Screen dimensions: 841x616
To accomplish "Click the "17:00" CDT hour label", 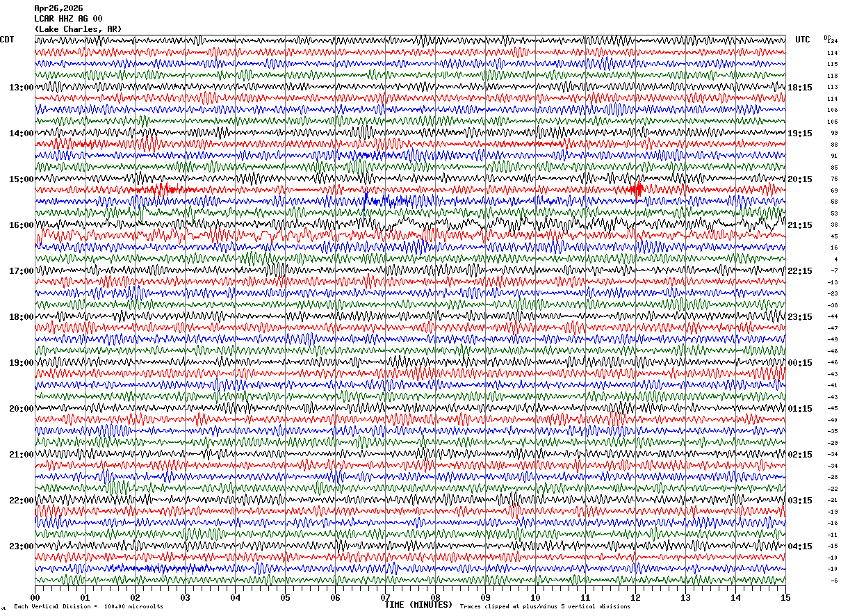I will click(x=21, y=271).
